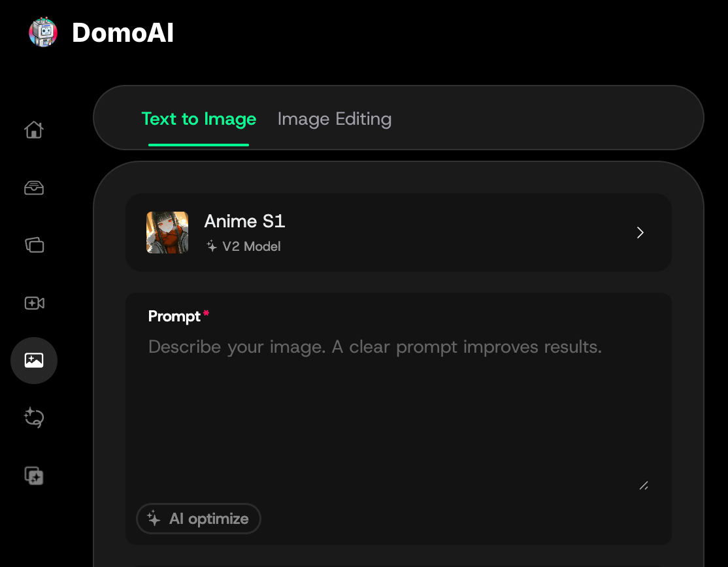Select the highlighted image generation icon
728x567 pixels.
coord(34,361)
